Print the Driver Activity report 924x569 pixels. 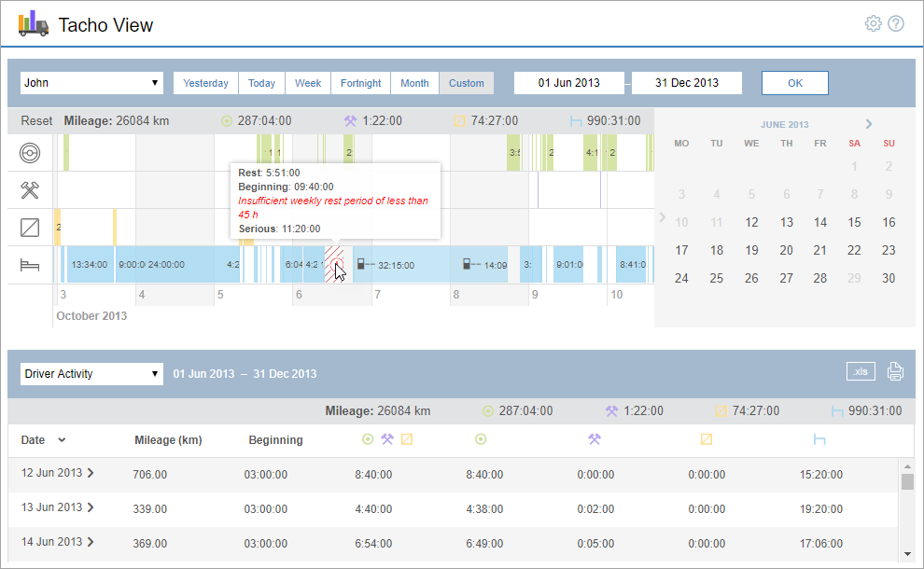(895, 372)
